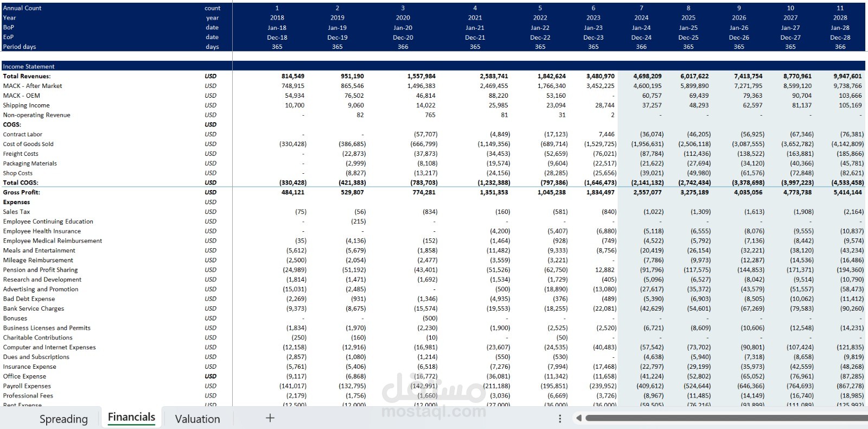868x429 pixels.
Task: Select the Payroll Expenses label
Action: tap(27, 386)
